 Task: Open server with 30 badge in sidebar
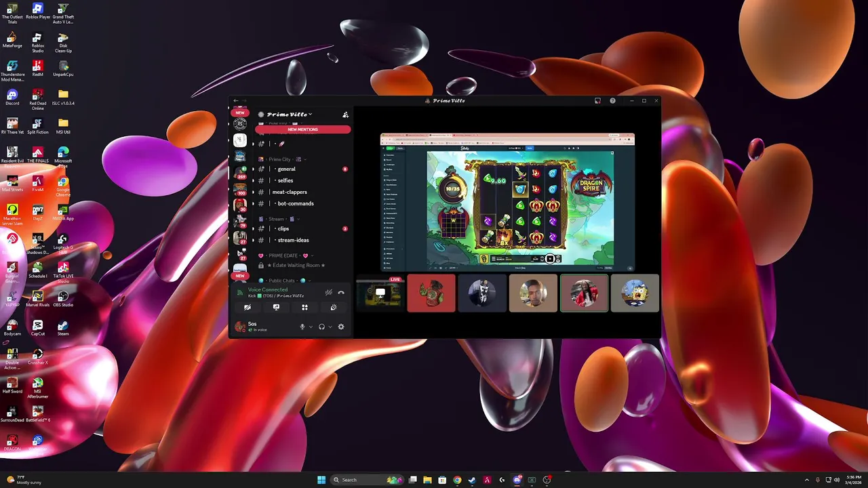[x=239, y=205]
